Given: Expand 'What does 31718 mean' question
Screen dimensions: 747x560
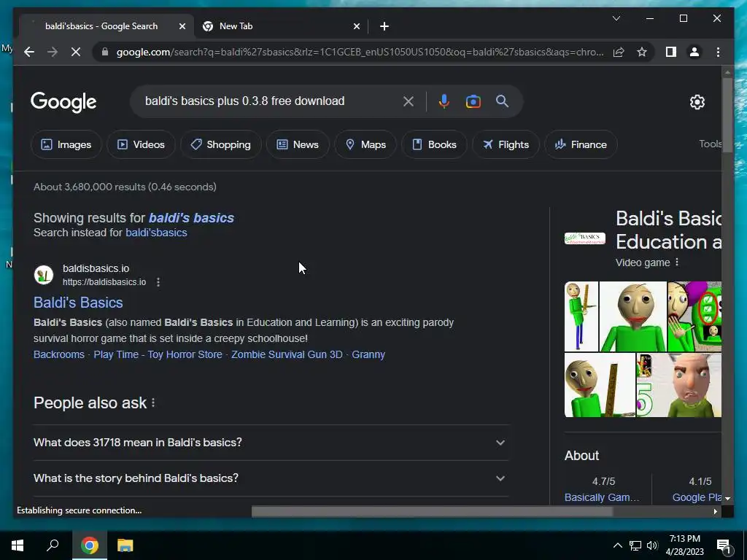Looking at the screenshot, I should point(271,443).
